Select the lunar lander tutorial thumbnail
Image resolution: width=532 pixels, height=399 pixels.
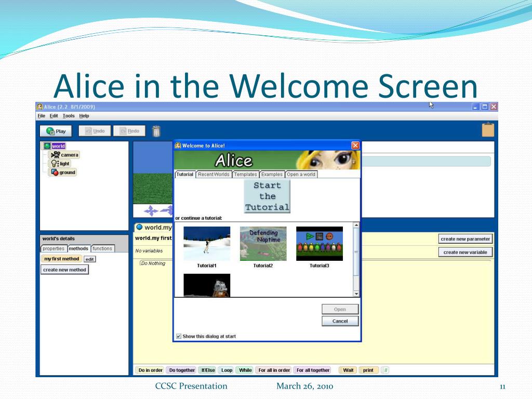(x=207, y=285)
